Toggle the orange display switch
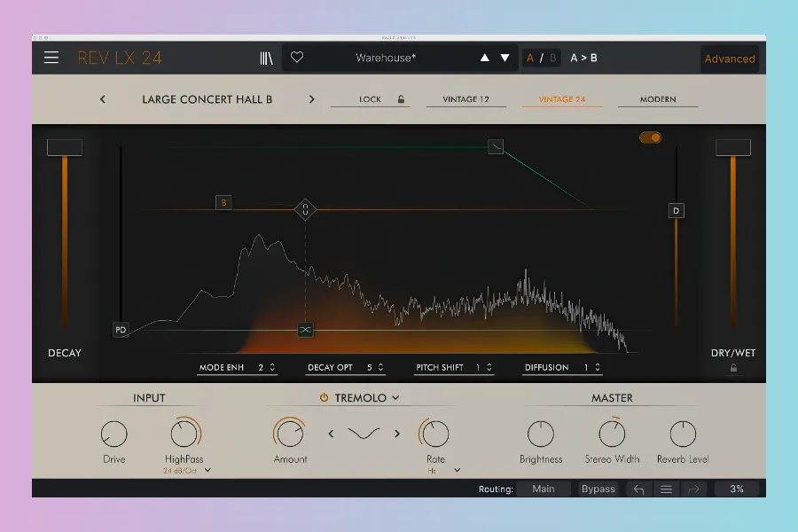This screenshot has height=532, width=798. click(651, 137)
